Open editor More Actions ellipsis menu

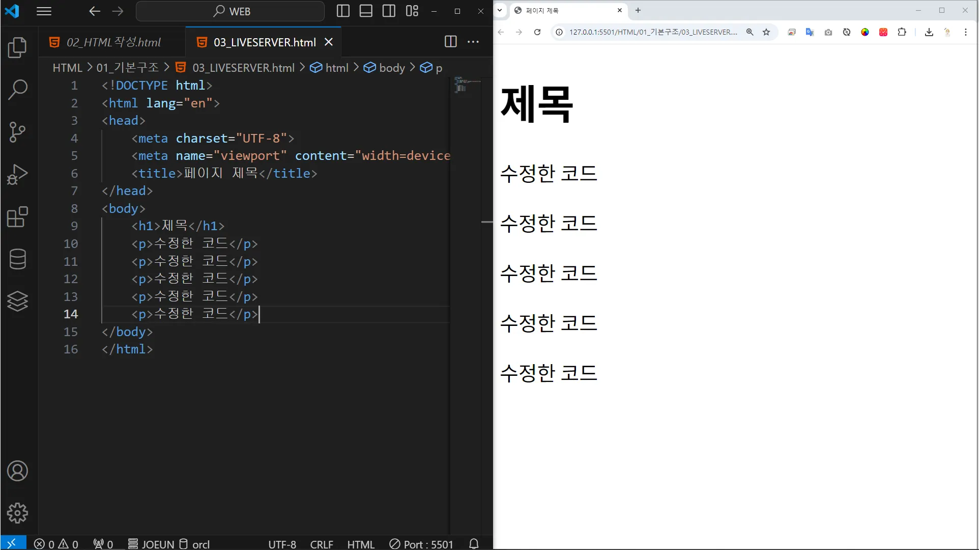tap(473, 42)
